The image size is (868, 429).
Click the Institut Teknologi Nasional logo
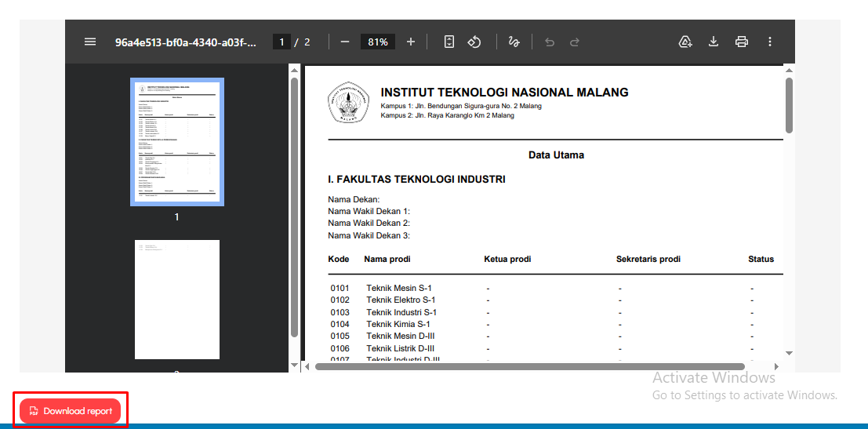click(348, 104)
